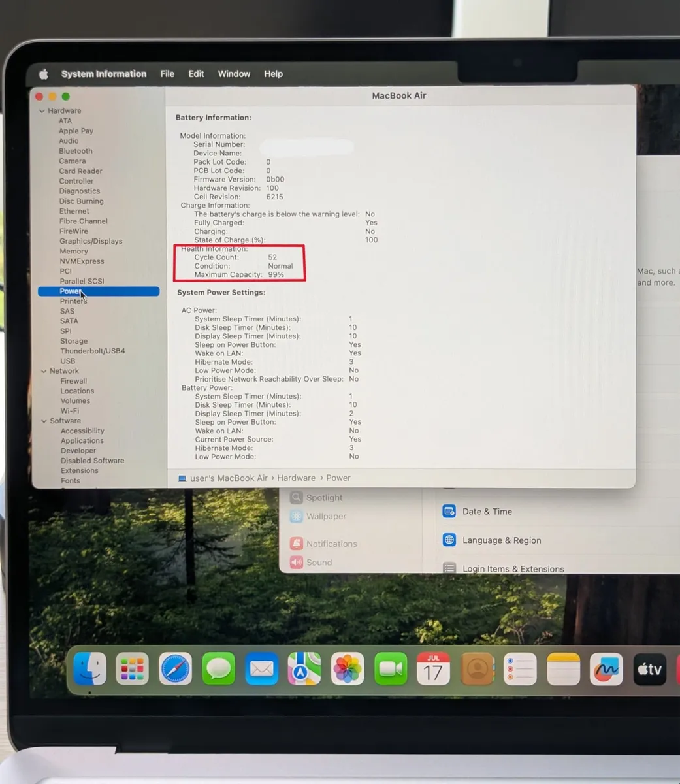Open Maps app in dock

[x=304, y=669]
